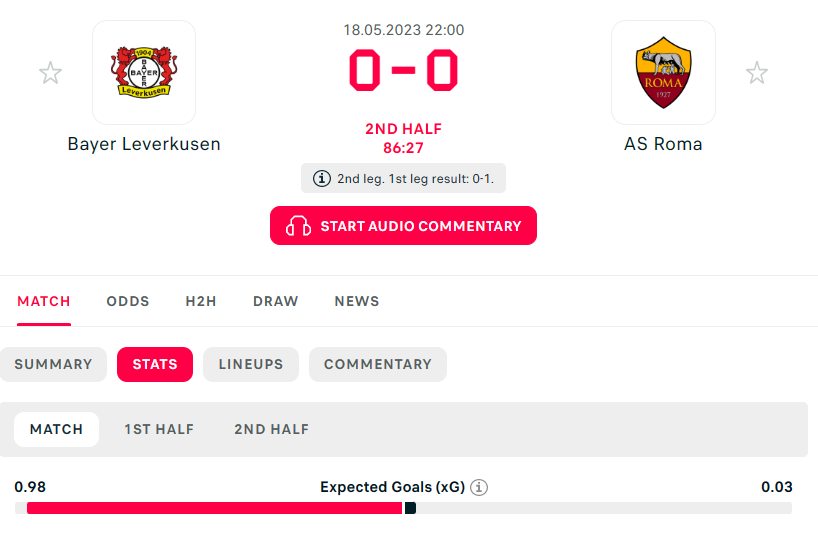This screenshot has height=534, width=818.
Task: Open the LINEUPS section
Action: 251,364
